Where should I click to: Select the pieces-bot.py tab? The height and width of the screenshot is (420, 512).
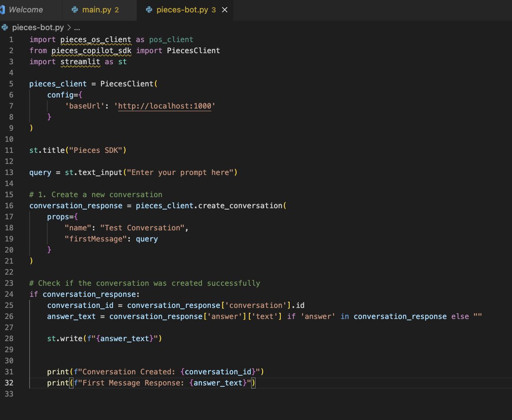tap(182, 10)
